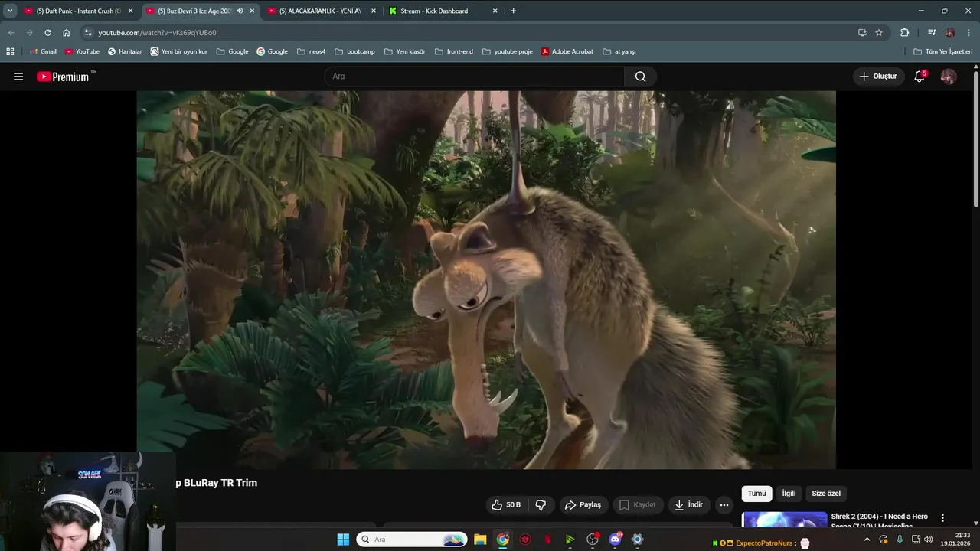Open Chrome three-dot menu
Image resolution: width=980 pixels, height=551 pixels.
click(969, 33)
